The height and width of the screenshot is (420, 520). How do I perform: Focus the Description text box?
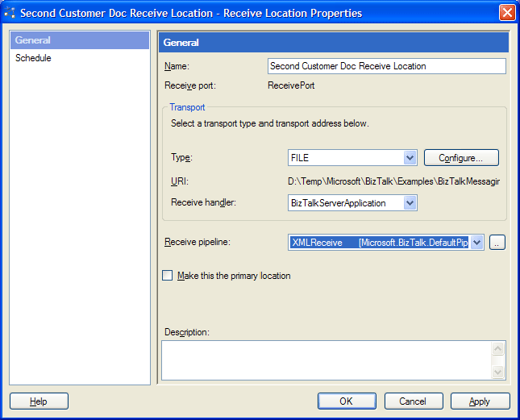pos(327,360)
